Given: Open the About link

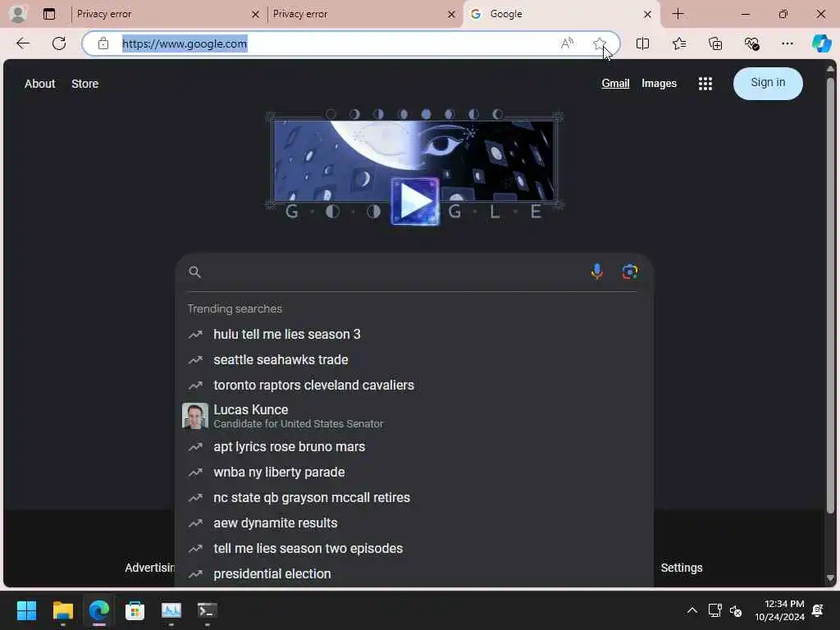Looking at the screenshot, I should [x=39, y=84].
